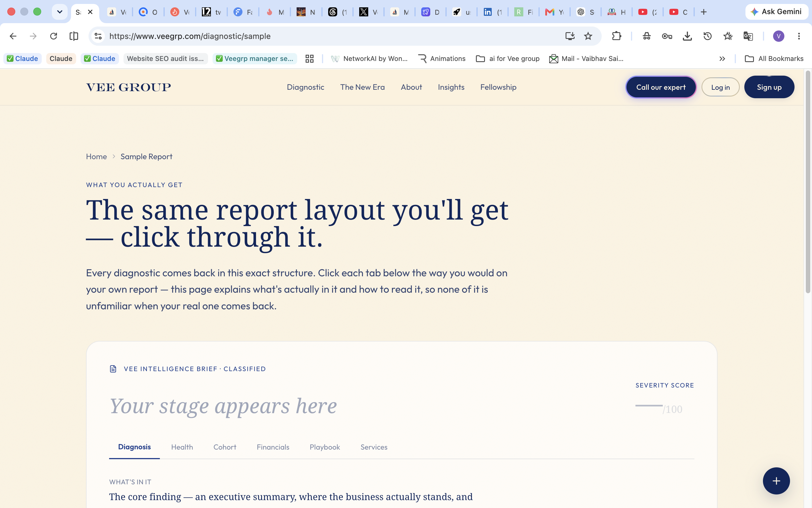Reload the current page
The height and width of the screenshot is (508, 812).
pyautogui.click(x=53, y=36)
